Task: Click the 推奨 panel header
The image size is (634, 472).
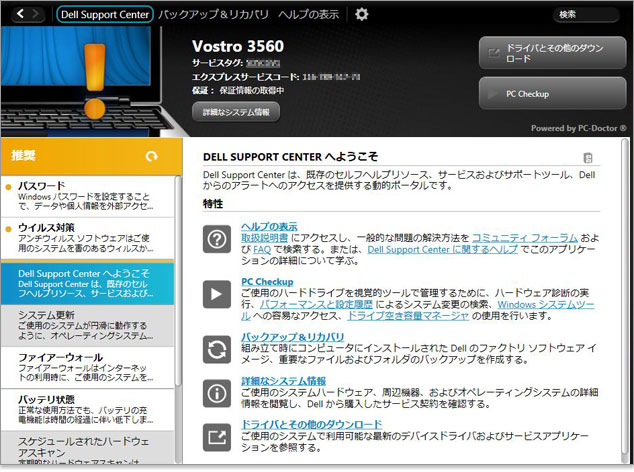Action: coord(91,156)
